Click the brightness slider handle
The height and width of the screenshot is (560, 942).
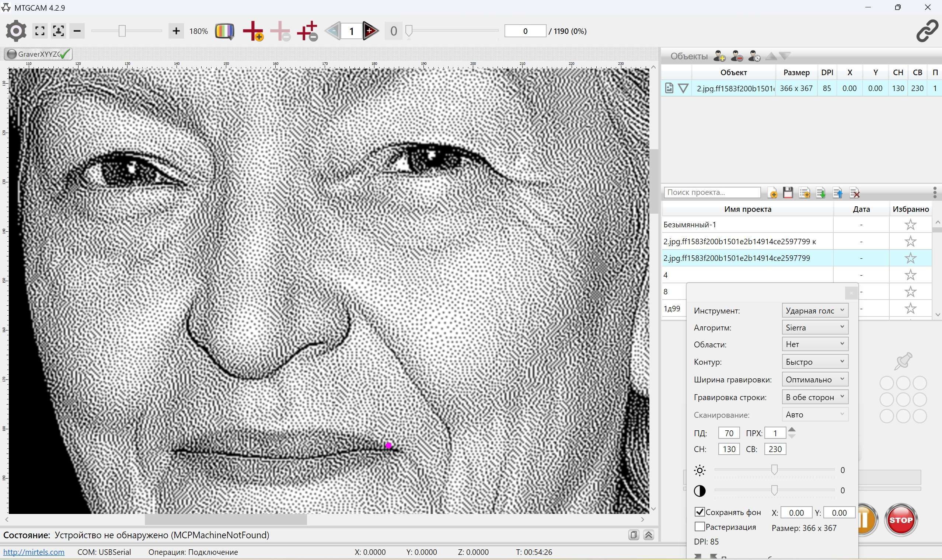tap(774, 470)
